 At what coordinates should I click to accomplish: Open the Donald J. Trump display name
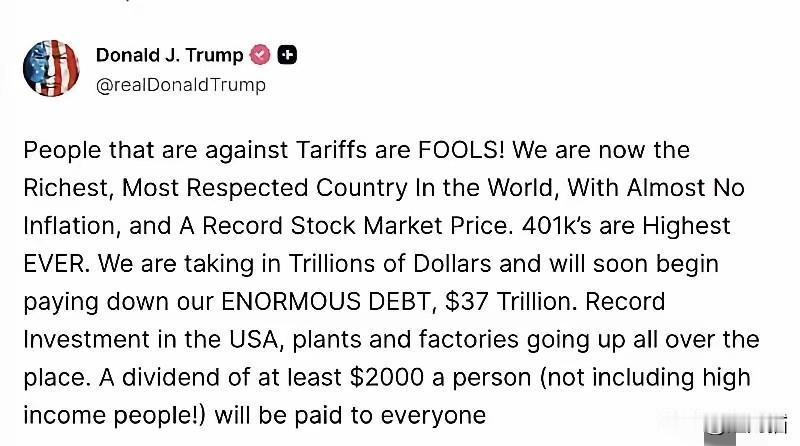coord(169,55)
